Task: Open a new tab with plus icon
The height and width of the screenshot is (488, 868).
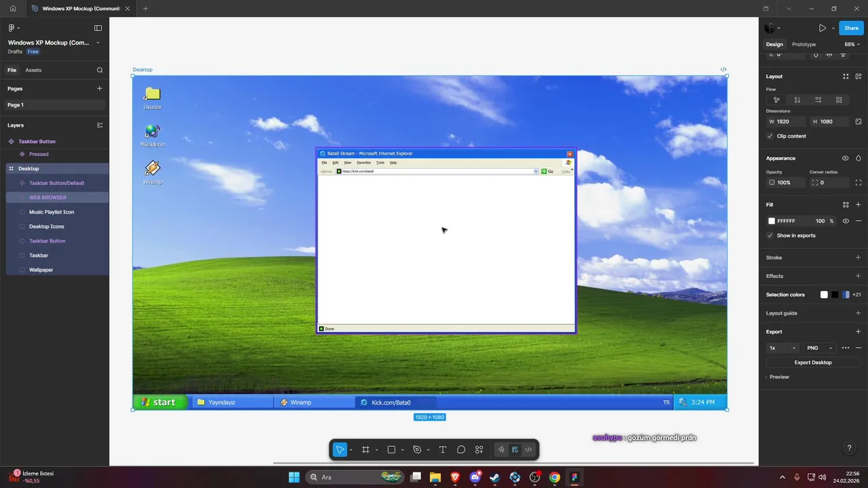Action: (x=145, y=9)
